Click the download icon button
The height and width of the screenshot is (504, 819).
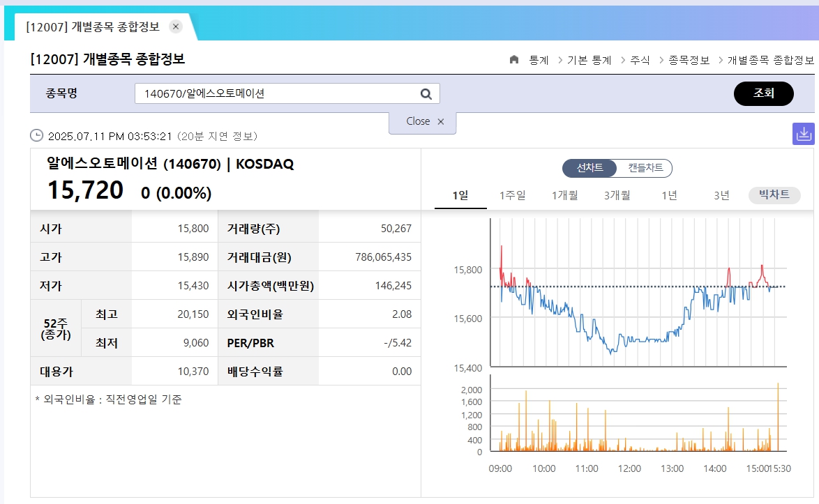pyautogui.click(x=804, y=134)
